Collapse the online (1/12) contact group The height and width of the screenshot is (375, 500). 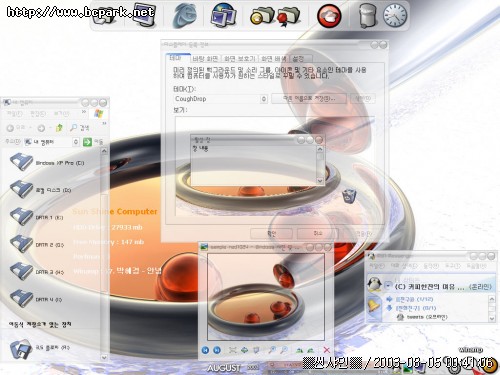pos(389,299)
